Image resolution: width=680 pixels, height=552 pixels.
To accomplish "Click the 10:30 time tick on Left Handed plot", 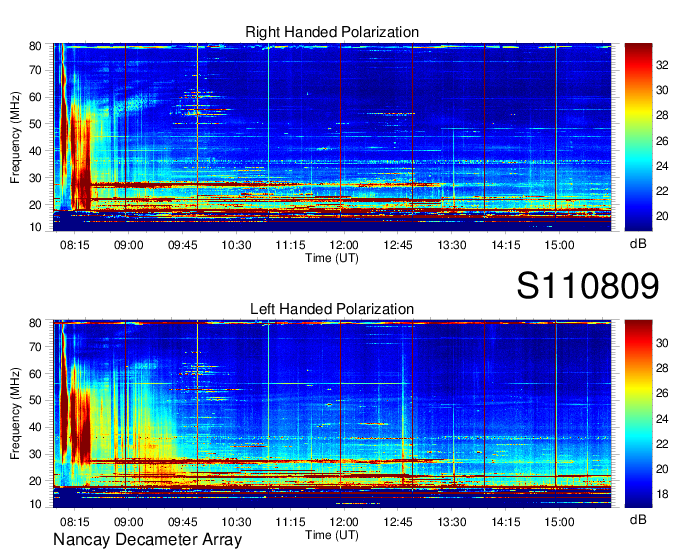I will pyautogui.click(x=236, y=522).
